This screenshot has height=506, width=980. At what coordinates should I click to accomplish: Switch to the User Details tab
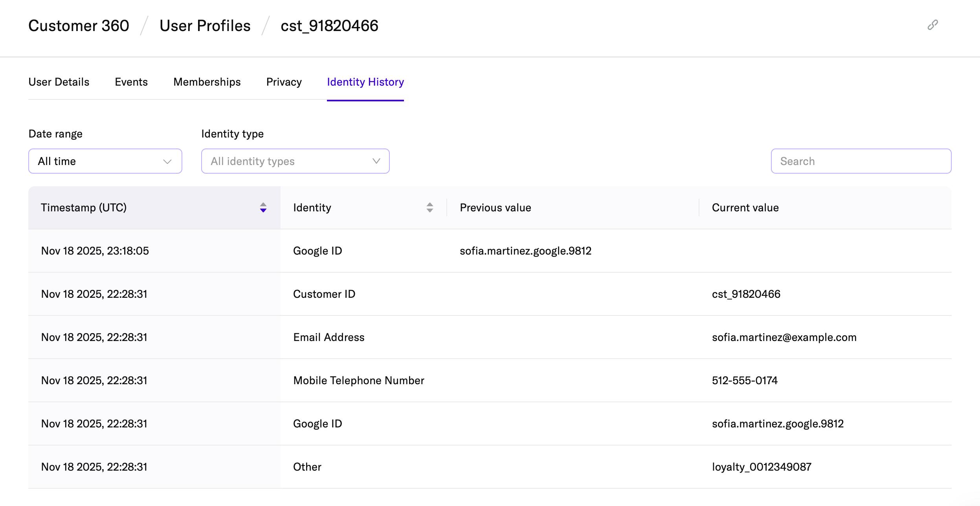(x=59, y=82)
